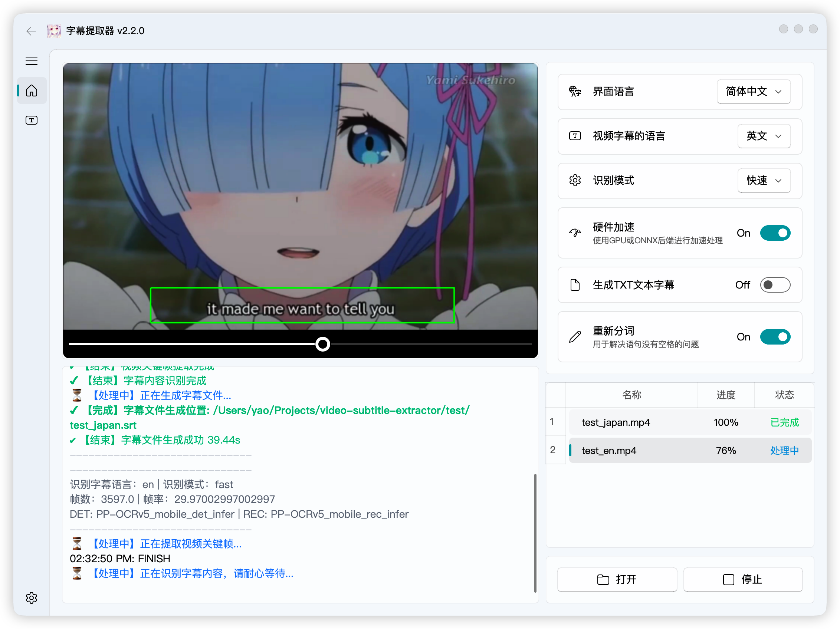Open the 识别模式 dropdown showing 快速
The height and width of the screenshot is (629, 840).
tap(764, 180)
